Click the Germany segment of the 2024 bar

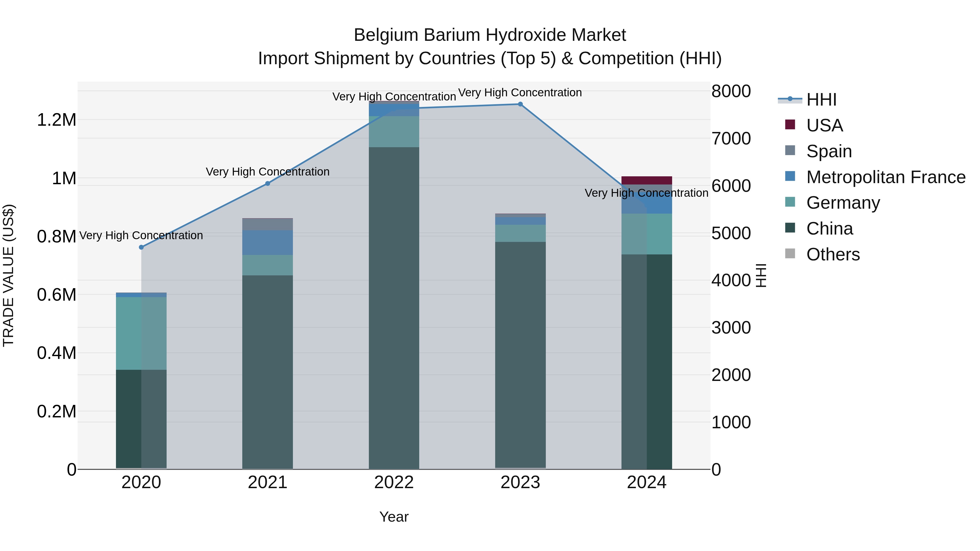coord(647,234)
